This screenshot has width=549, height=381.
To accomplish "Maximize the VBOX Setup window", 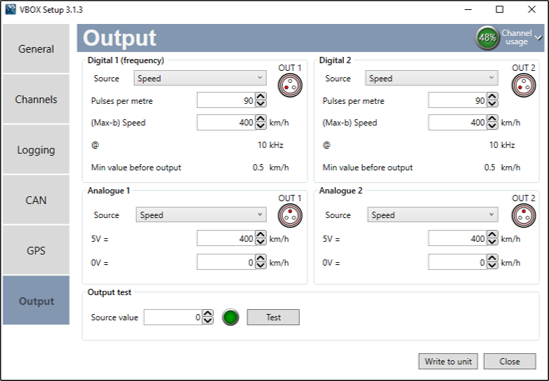I will click(500, 9).
